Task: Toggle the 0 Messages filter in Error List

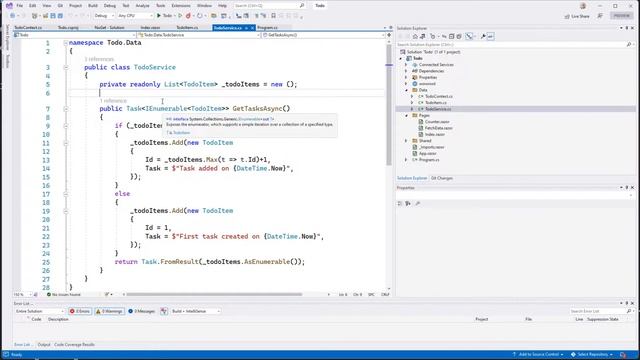Action: pos(142,311)
